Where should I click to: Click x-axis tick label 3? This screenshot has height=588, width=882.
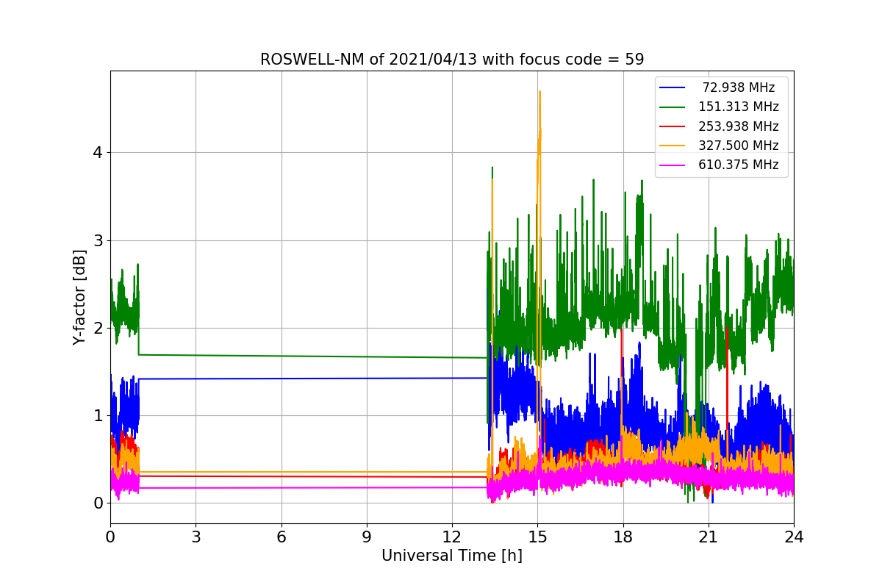click(196, 537)
